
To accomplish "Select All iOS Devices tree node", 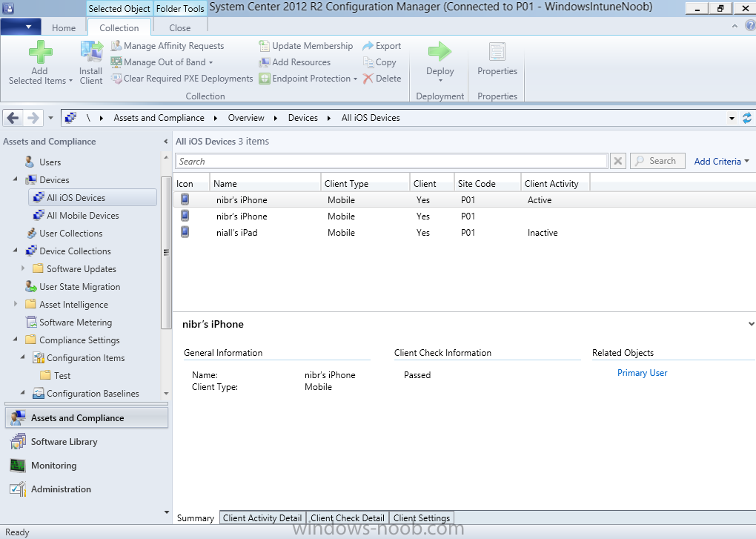I will point(93,198).
